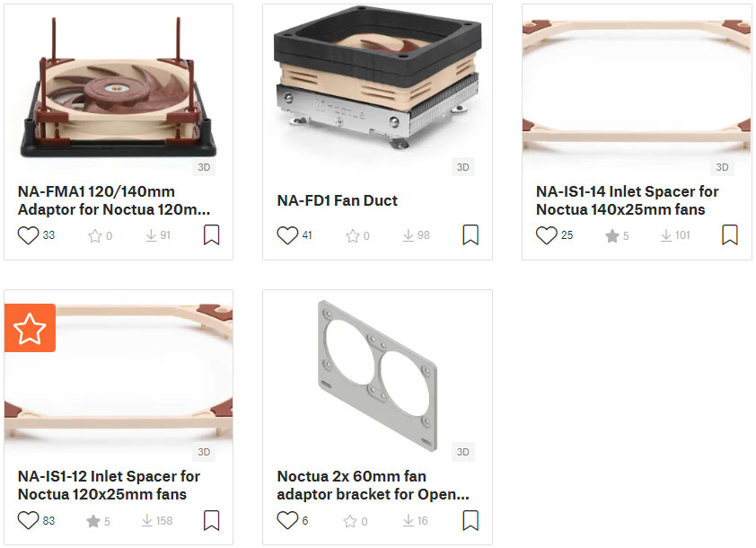Screen dimensions: 756x548
Task: Bookmark the NA-IS1-14 Inlet Spacer card
Action: pos(729,235)
